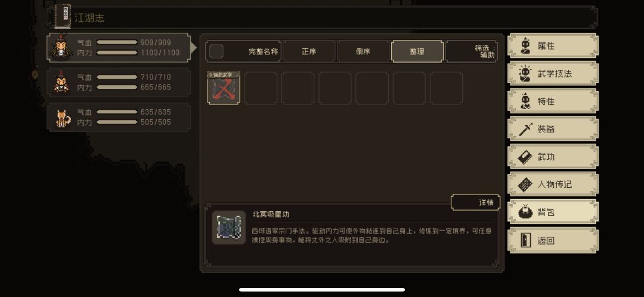The image size is (644, 297).
Task: Open the 装备 equipment menu
Action: coord(553,129)
